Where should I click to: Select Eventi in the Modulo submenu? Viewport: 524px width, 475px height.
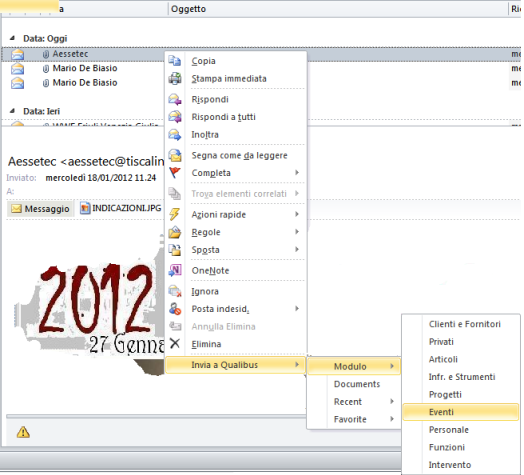461,412
